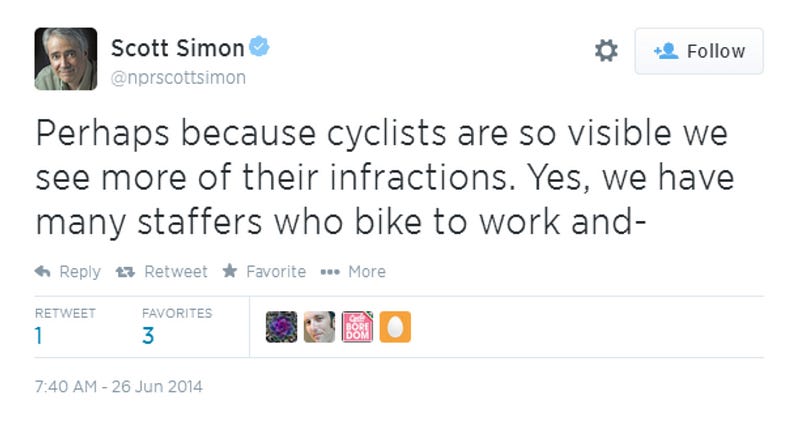Click the Reply text label
The height and width of the screenshot is (429, 800).
80,271
